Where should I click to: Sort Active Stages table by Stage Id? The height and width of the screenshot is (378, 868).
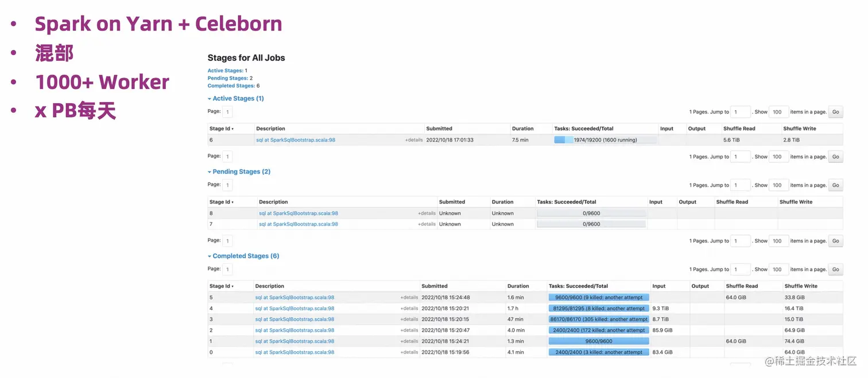click(x=222, y=128)
